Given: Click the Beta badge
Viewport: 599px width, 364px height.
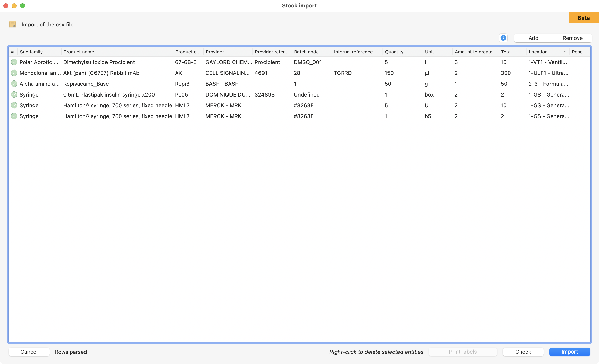Looking at the screenshot, I should point(583,18).
